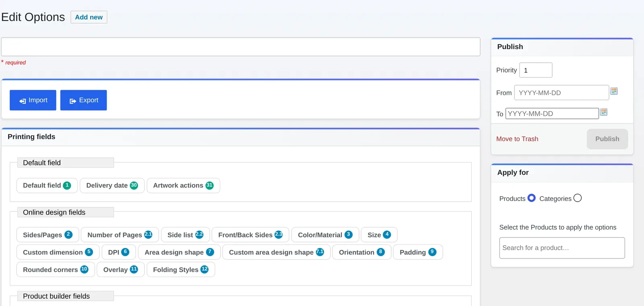
Task: Add the Front/Back Sides field
Action: pos(250,235)
